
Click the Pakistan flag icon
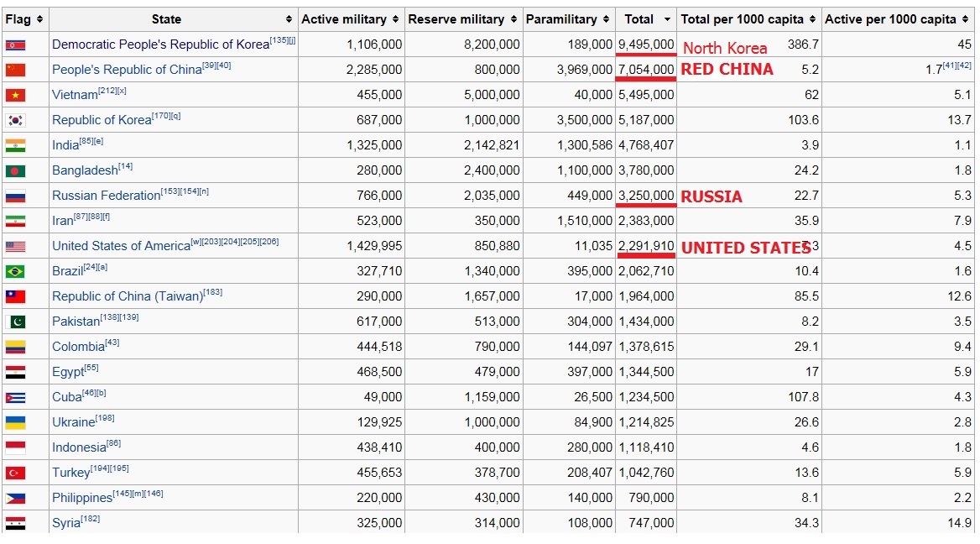[15, 322]
